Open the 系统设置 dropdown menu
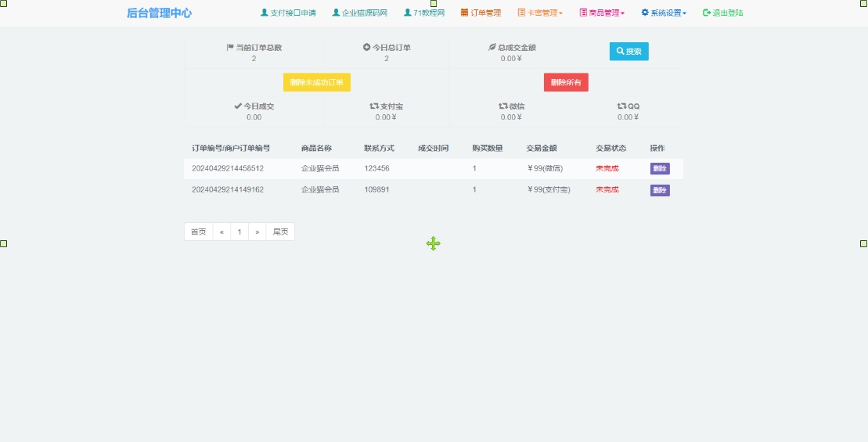Screen dimensions: 868x442 point(664,13)
